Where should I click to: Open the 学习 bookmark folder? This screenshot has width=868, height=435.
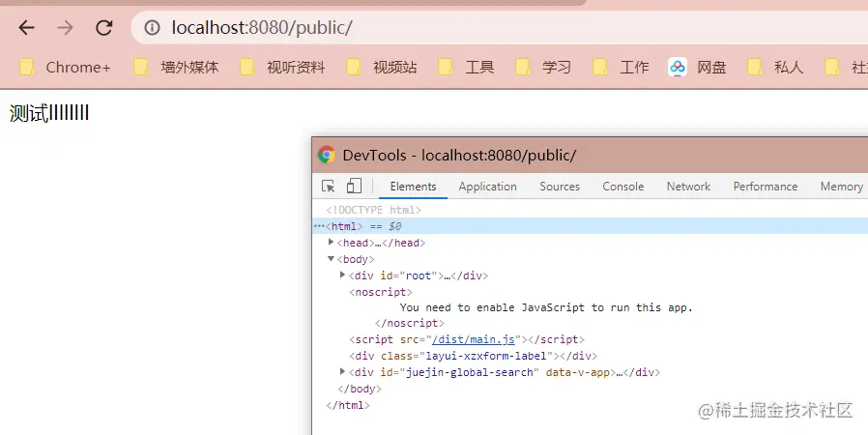pyautogui.click(x=543, y=68)
